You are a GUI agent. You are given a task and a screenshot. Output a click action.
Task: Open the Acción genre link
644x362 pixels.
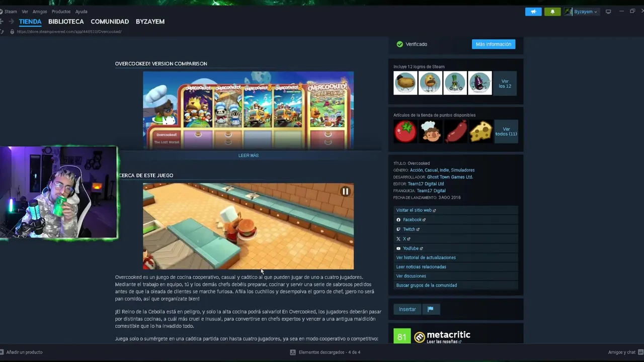pos(416,170)
